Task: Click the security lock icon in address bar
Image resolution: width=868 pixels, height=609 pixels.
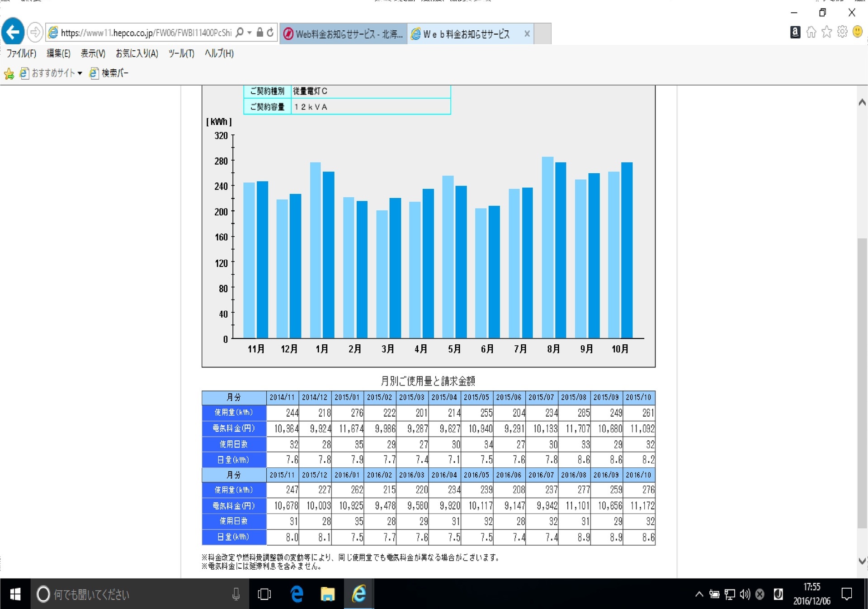Action: coord(259,33)
